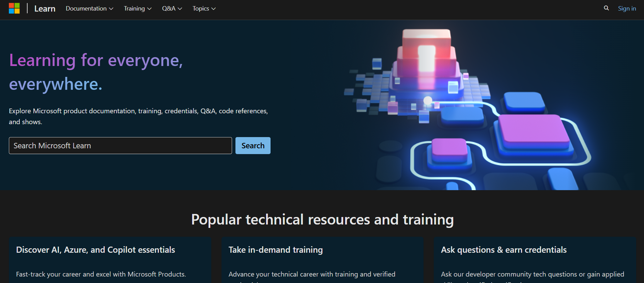Click the blue Search button

pyautogui.click(x=253, y=146)
